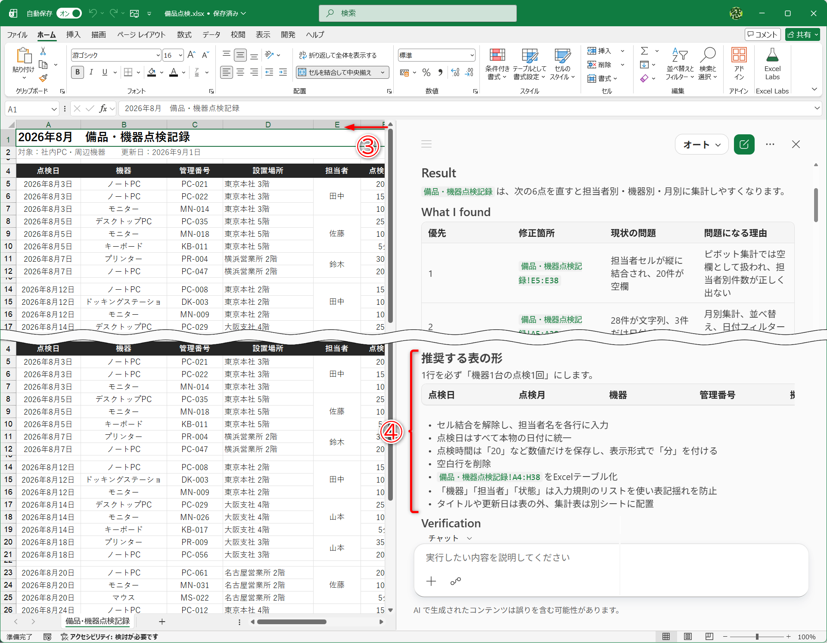Click the コメント comments button

tap(762, 34)
